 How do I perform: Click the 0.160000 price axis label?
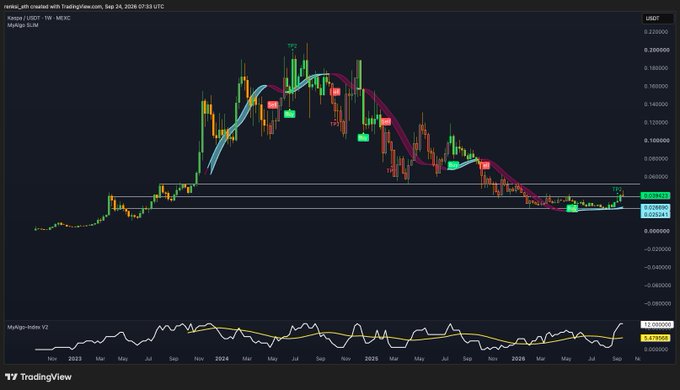(657, 86)
